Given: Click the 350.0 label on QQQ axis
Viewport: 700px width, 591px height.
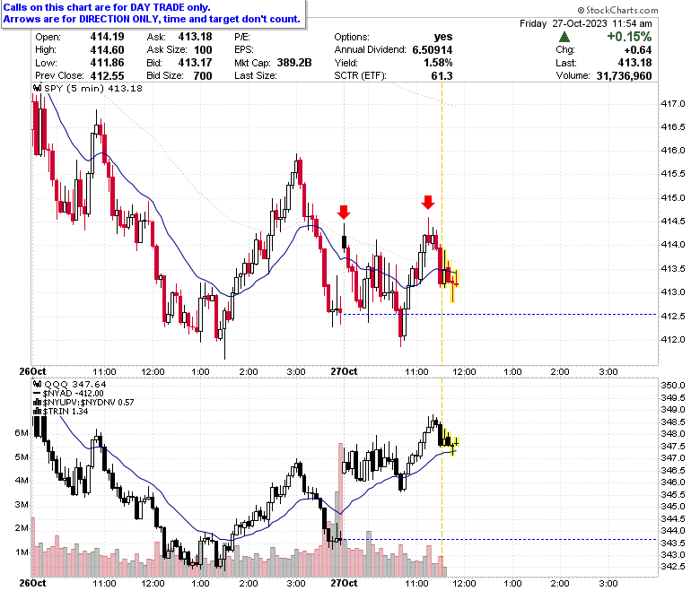Looking at the screenshot, I should click(673, 385).
